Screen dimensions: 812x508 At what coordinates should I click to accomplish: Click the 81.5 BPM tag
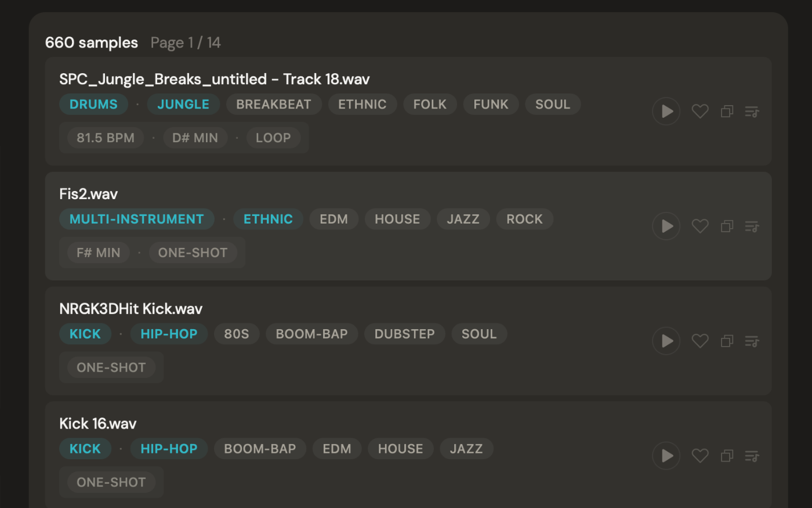[x=106, y=138]
